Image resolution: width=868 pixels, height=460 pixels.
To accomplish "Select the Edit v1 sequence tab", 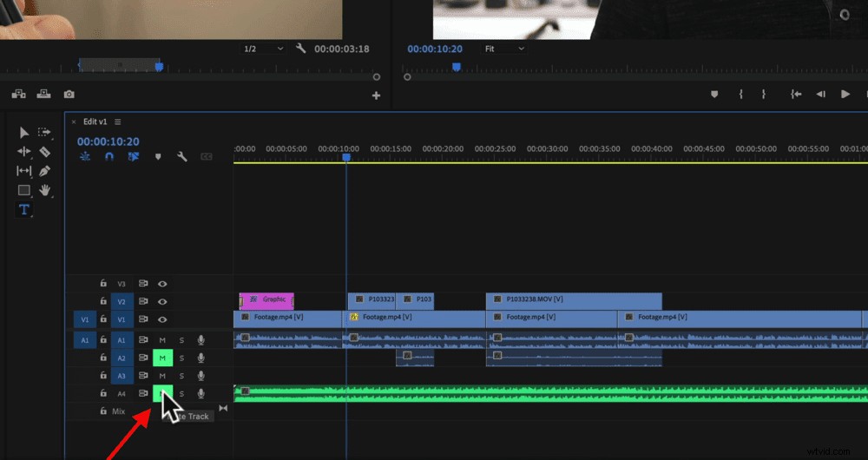I will coord(95,122).
